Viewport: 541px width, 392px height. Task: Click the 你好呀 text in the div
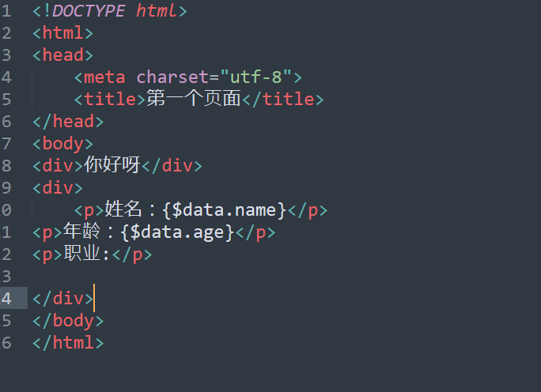click(x=112, y=165)
